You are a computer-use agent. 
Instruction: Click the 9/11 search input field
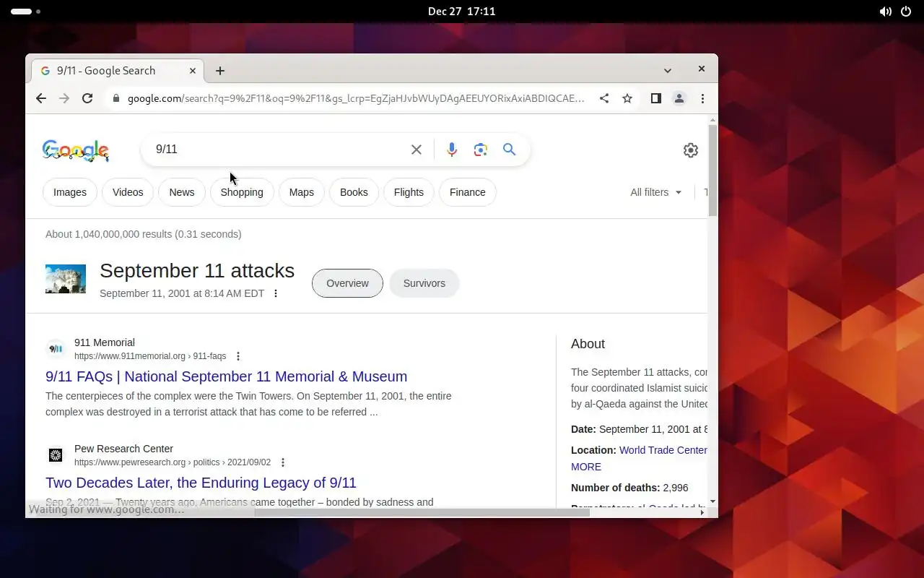point(278,150)
